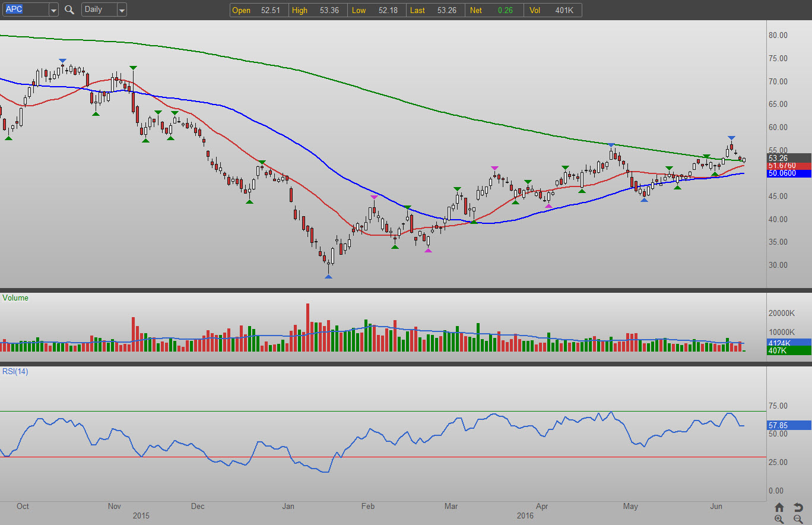The image size is (812, 525).
Task: Zoom out with the minus magnifier
Action: 798,519
